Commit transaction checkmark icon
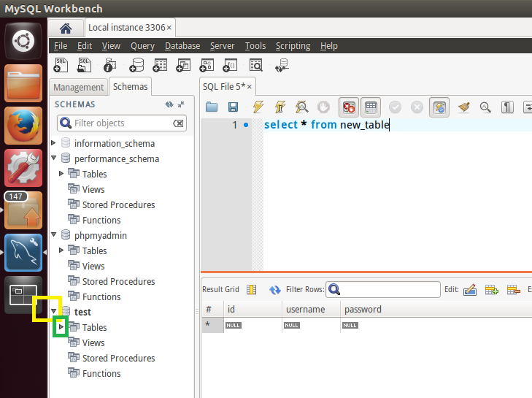This screenshot has height=398, width=532. pos(395,107)
